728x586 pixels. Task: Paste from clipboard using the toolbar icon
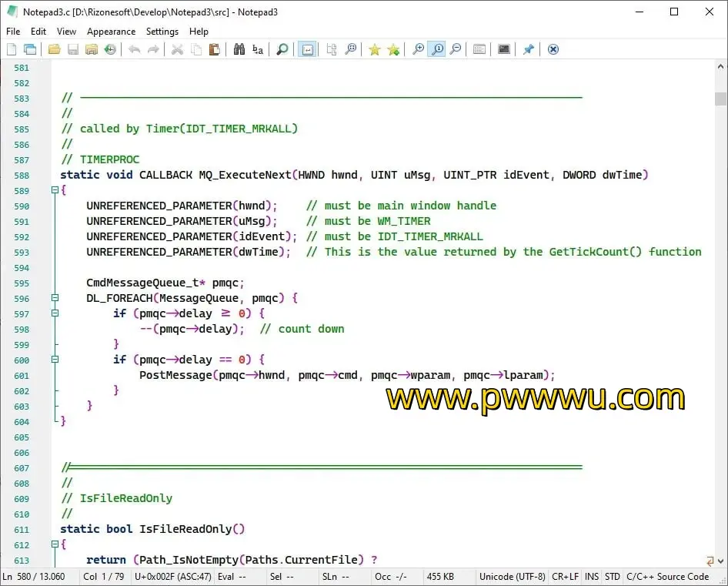tap(215, 49)
